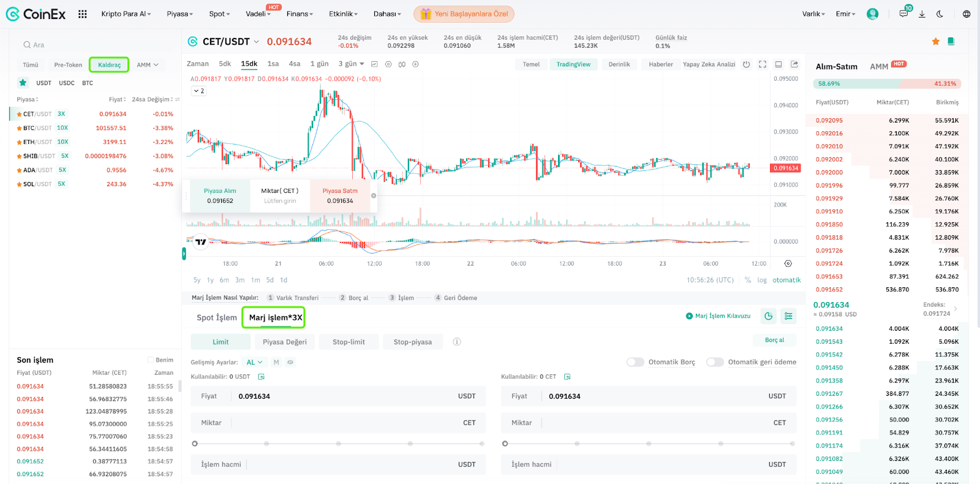This screenshot has height=484, width=980.
Task: Click the CoinEx logo
Action: point(36,13)
